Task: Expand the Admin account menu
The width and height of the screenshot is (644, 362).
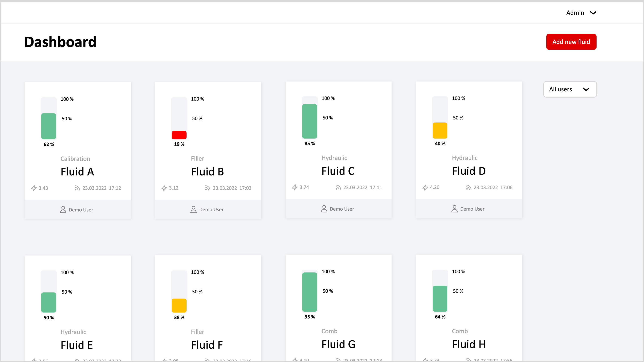Action: [x=575, y=13]
